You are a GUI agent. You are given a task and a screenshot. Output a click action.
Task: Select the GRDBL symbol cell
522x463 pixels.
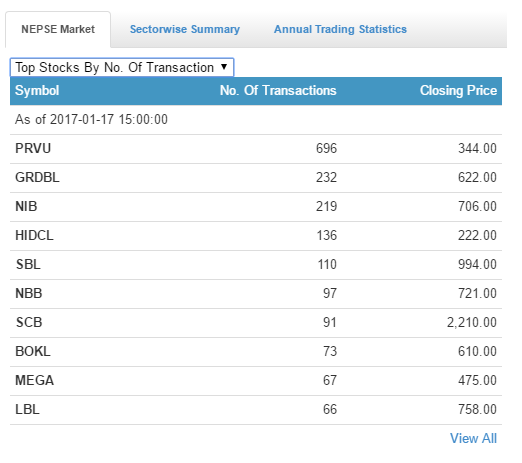click(x=37, y=178)
